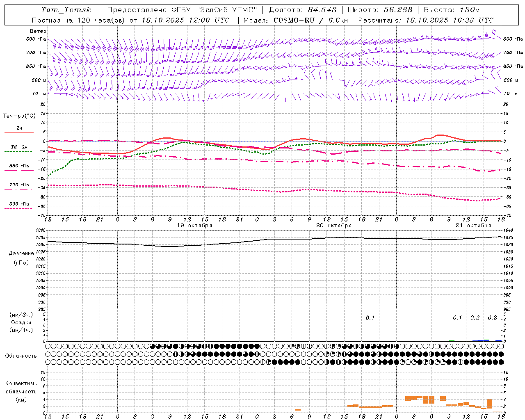Click the left '10 м' wind level label
The height and width of the screenshot is (420, 525).
tap(39, 94)
